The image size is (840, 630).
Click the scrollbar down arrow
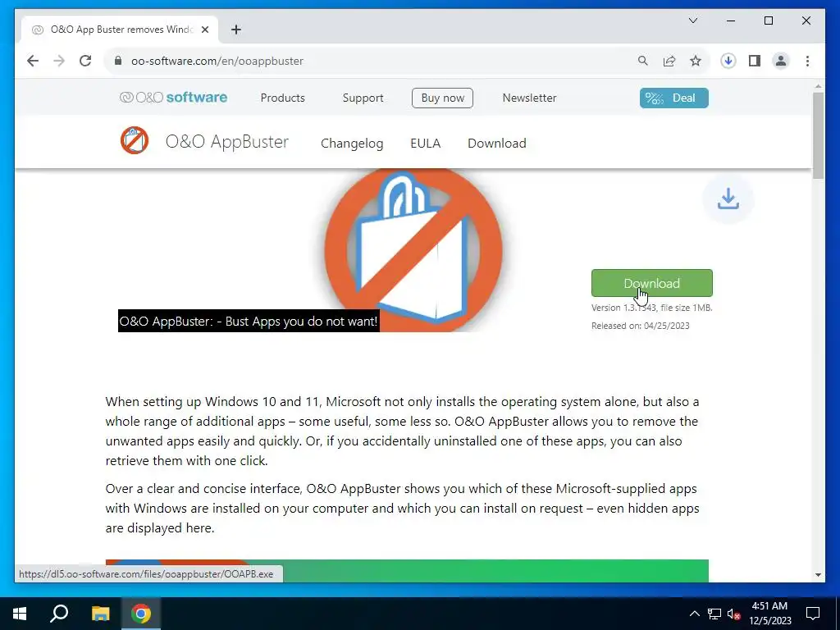click(x=818, y=575)
